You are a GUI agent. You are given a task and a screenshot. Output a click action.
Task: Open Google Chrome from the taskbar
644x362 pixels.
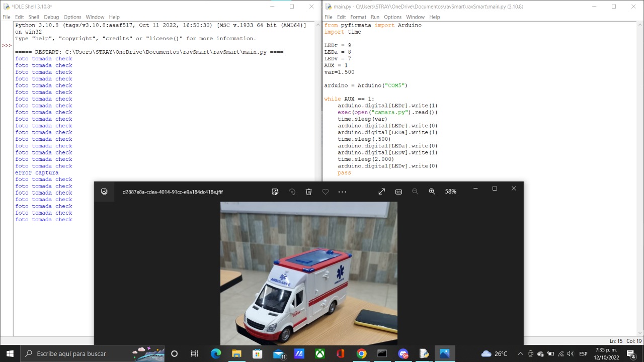(361, 353)
